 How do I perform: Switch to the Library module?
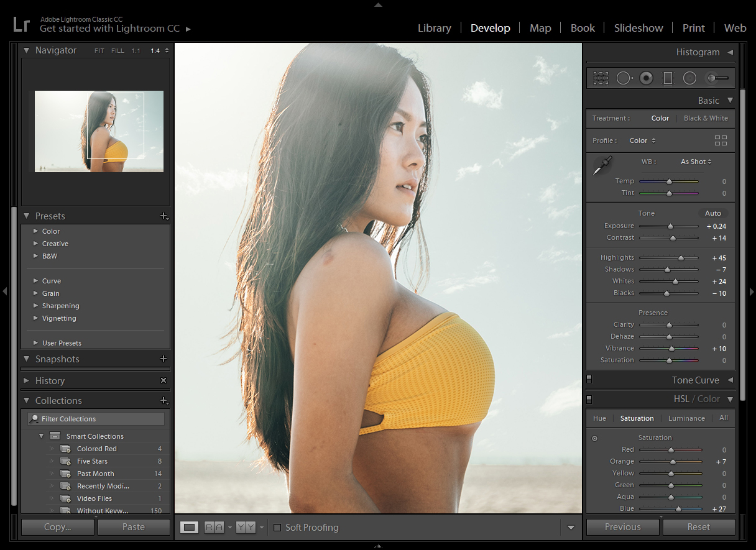(435, 28)
